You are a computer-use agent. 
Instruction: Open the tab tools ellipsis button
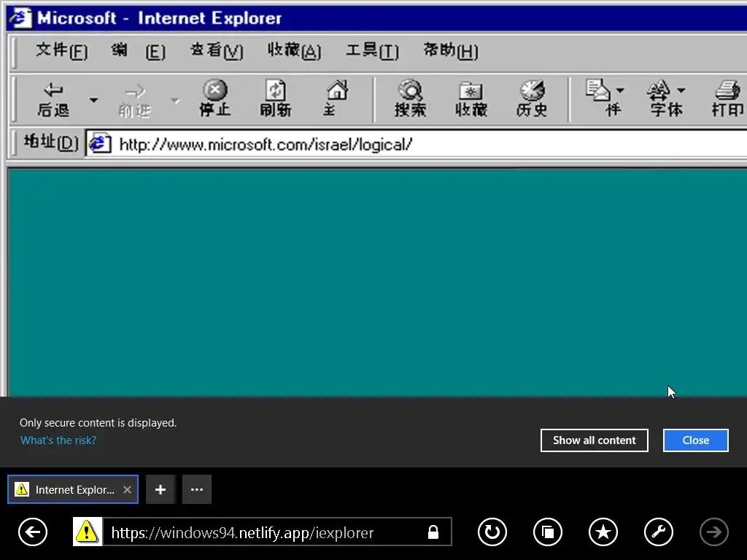(x=197, y=489)
